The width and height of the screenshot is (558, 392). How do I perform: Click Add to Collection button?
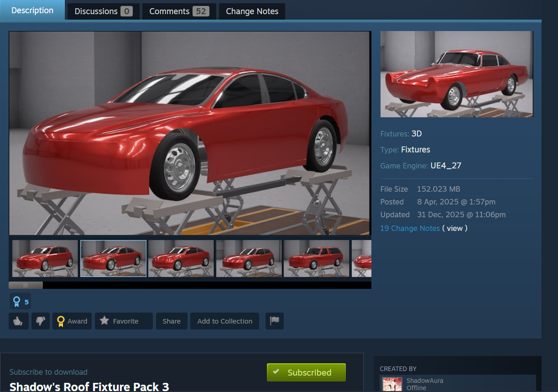tap(225, 321)
